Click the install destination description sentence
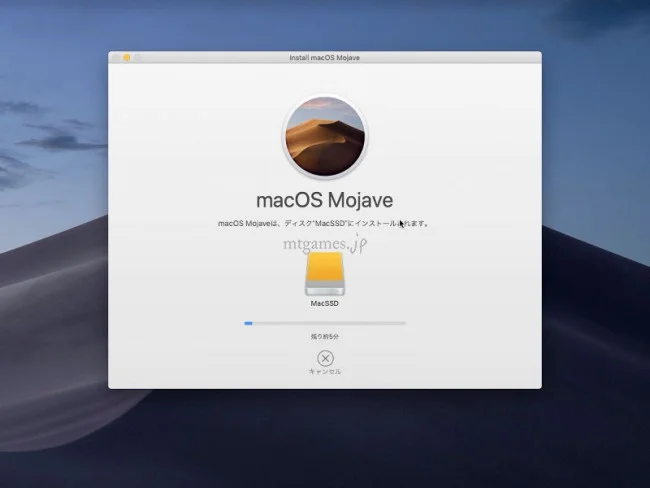 (x=324, y=223)
